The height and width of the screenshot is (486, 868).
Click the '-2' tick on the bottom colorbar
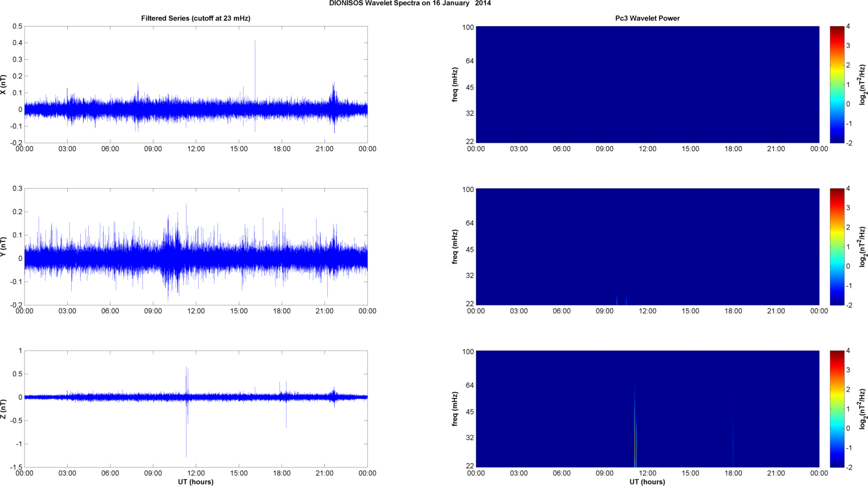pyautogui.click(x=849, y=467)
